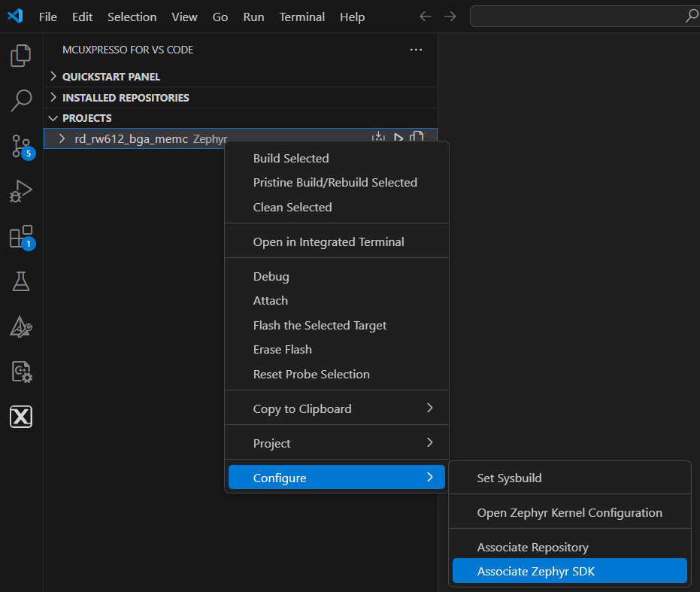
Task: Click the debug play icon on the project row
Action: point(397,137)
